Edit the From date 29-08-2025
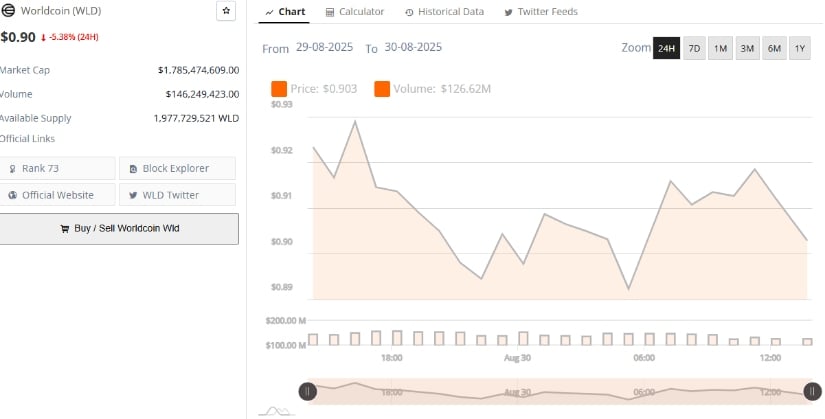825x419 pixels. 324,47
